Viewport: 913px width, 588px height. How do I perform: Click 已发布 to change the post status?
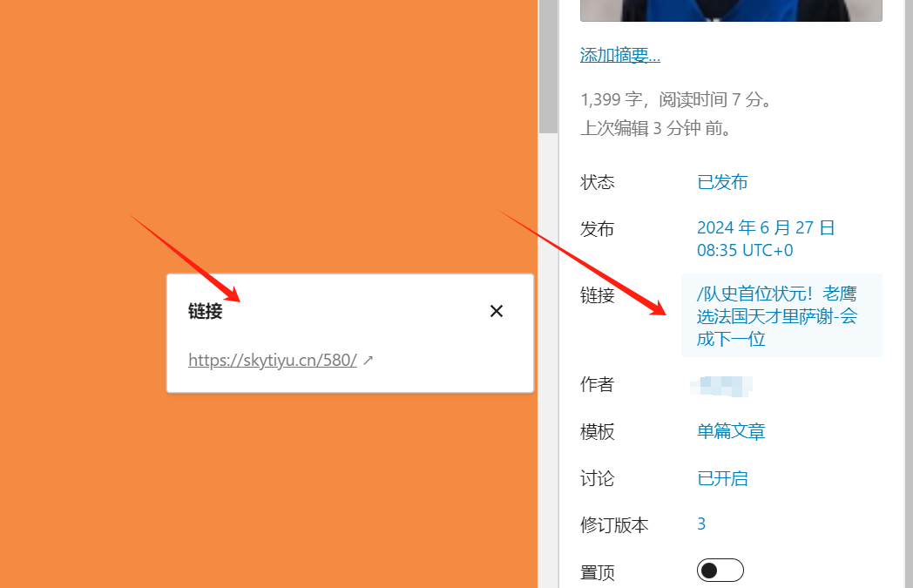[x=722, y=181]
